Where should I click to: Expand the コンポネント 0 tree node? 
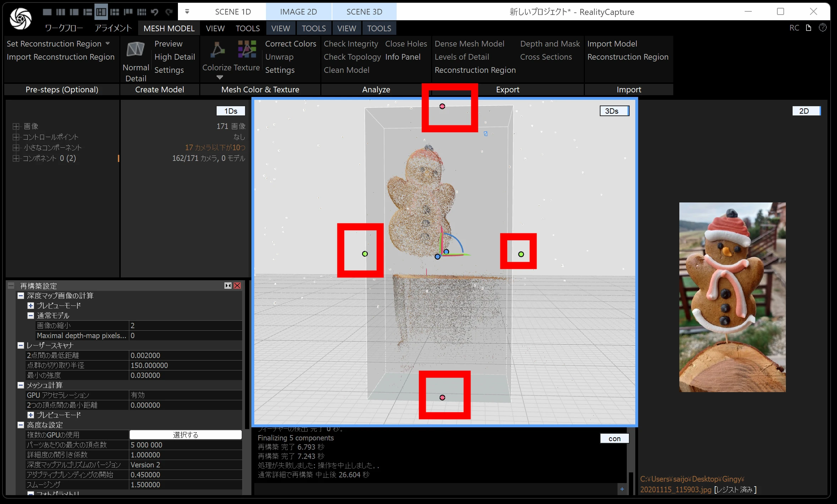16,158
